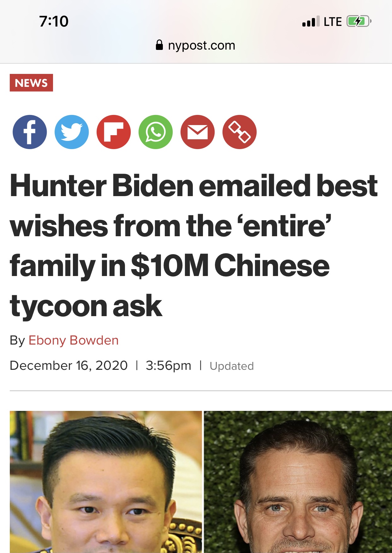Share article on Twitter
This screenshot has width=392, height=553.
tap(72, 132)
